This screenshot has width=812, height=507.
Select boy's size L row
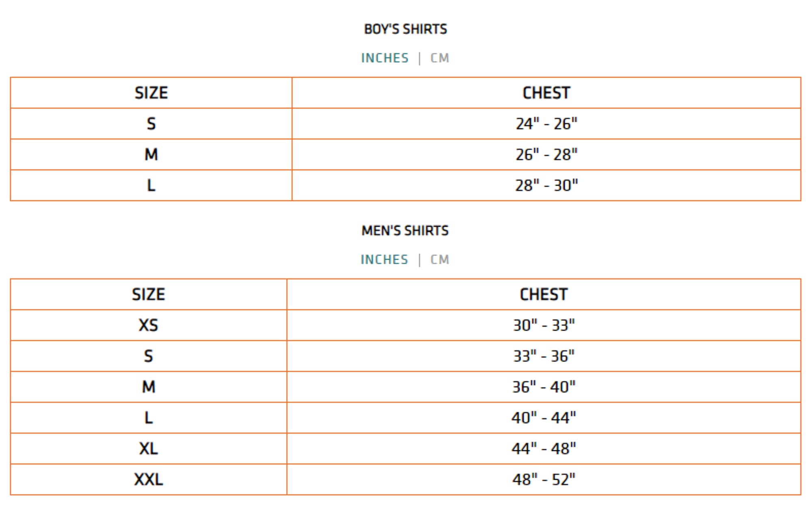tap(406, 185)
